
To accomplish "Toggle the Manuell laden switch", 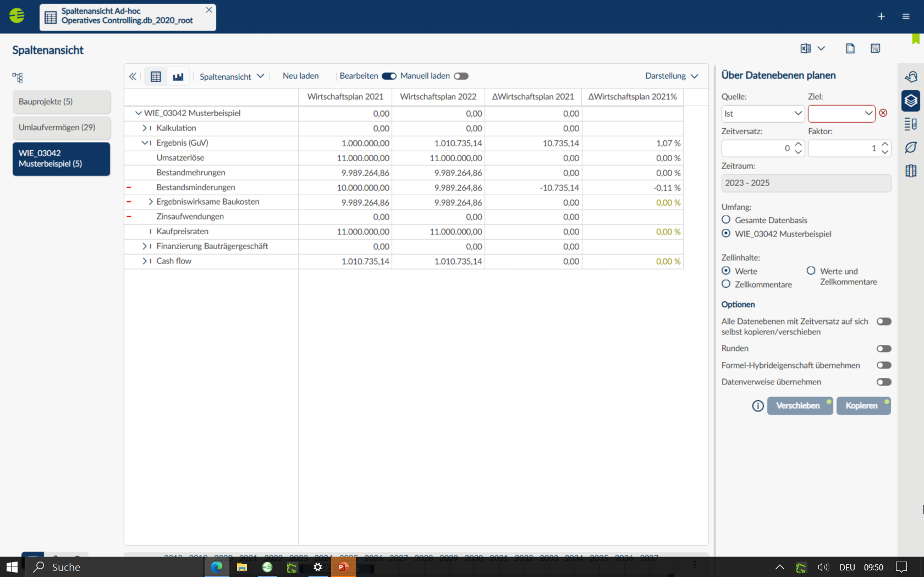I will pos(461,76).
